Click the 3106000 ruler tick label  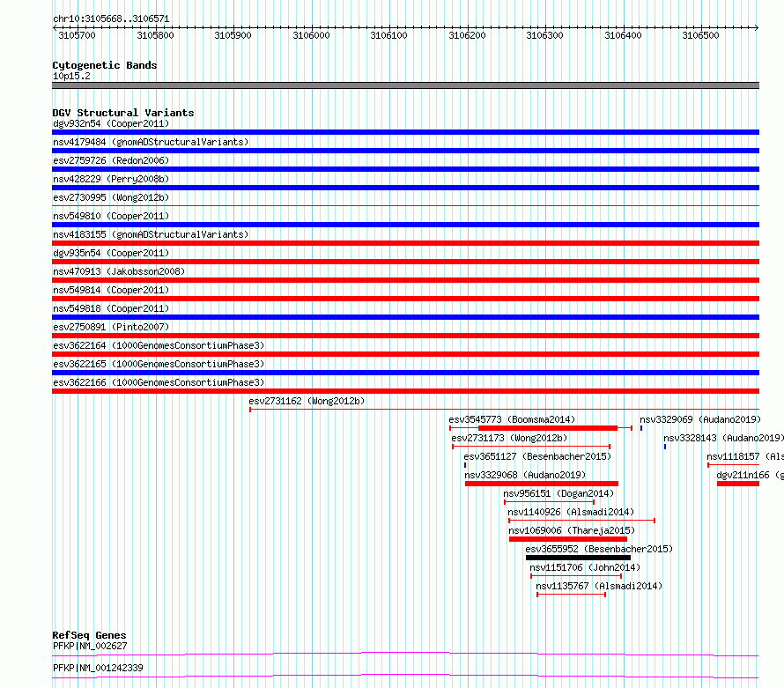pos(311,35)
